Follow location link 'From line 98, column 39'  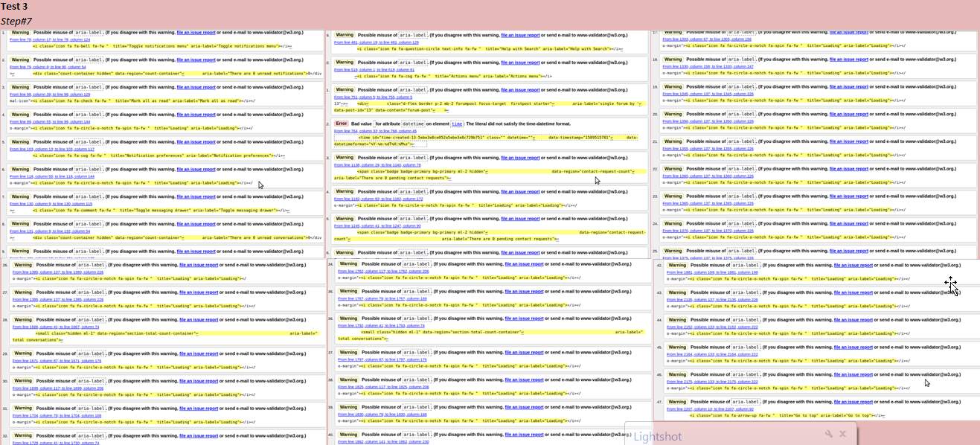[x=50, y=95]
